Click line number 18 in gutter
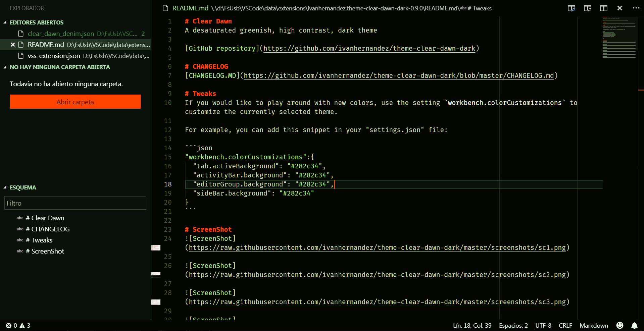This screenshot has width=644, height=331. coord(168,184)
